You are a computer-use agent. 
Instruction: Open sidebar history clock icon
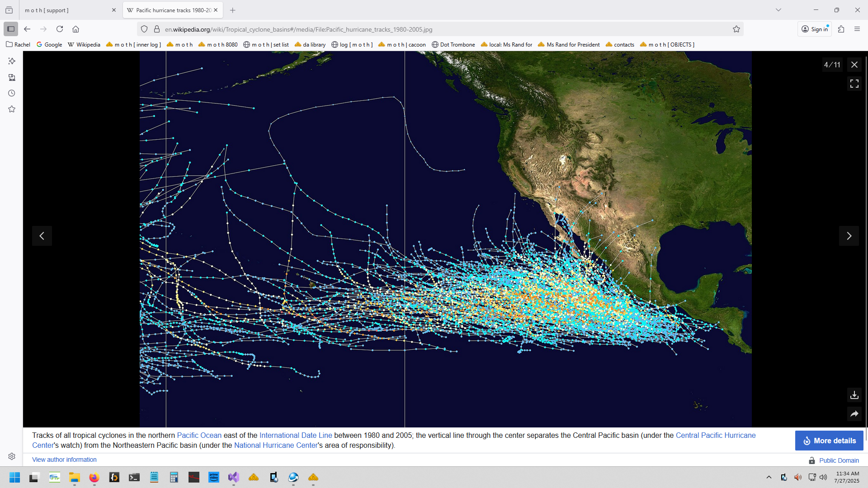pos(12,93)
